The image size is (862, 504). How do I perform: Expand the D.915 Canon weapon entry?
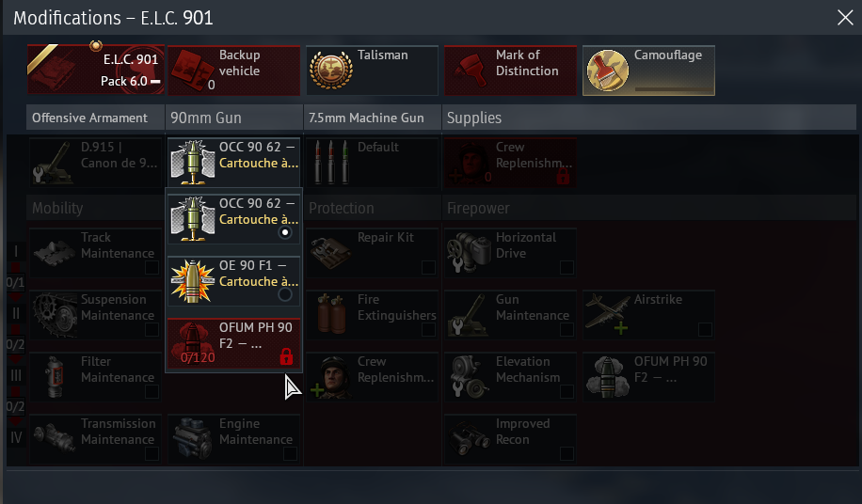pyautogui.click(x=95, y=162)
